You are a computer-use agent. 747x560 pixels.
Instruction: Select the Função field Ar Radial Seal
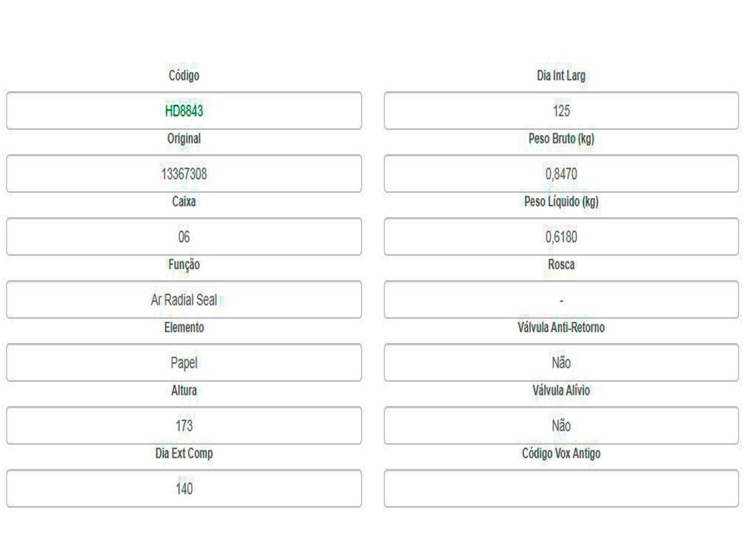tap(184, 300)
